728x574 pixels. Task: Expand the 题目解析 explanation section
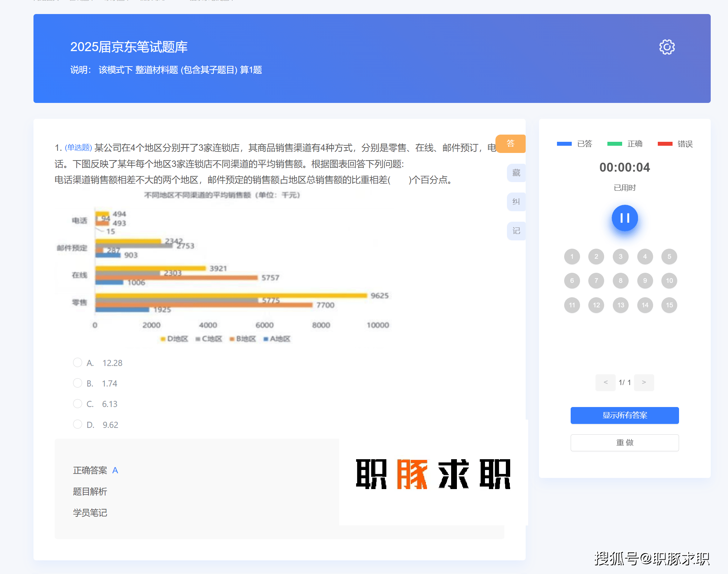pyautogui.click(x=90, y=492)
